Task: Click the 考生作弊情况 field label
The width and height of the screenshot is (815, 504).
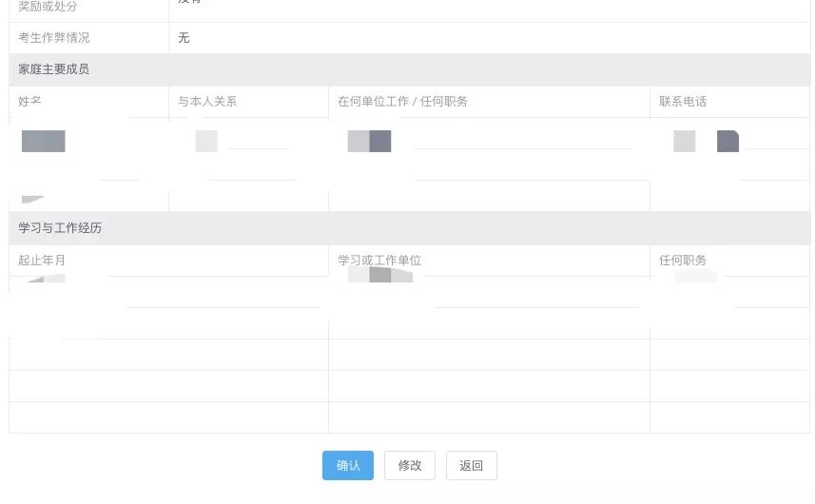Action: click(54, 38)
